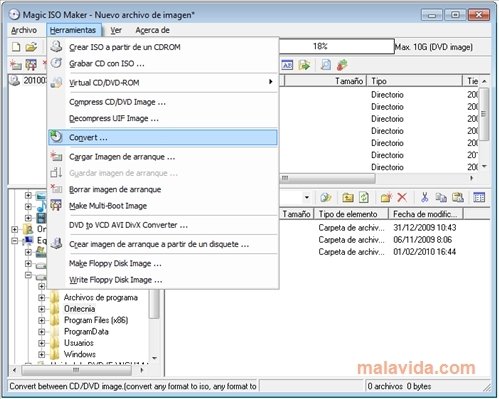
Task: Click the 18% capacity progress bar
Action: (337, 46)
